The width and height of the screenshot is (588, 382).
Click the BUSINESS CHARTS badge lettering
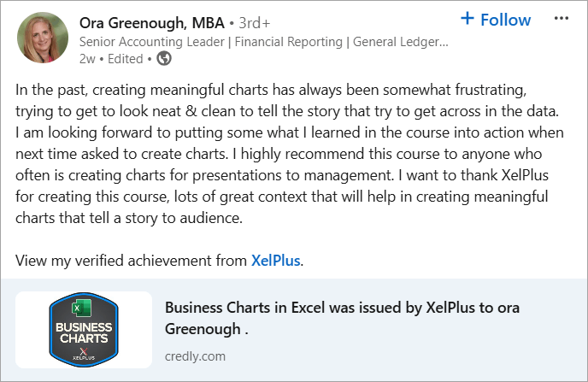pyautogui.click(x=84, y=333)
